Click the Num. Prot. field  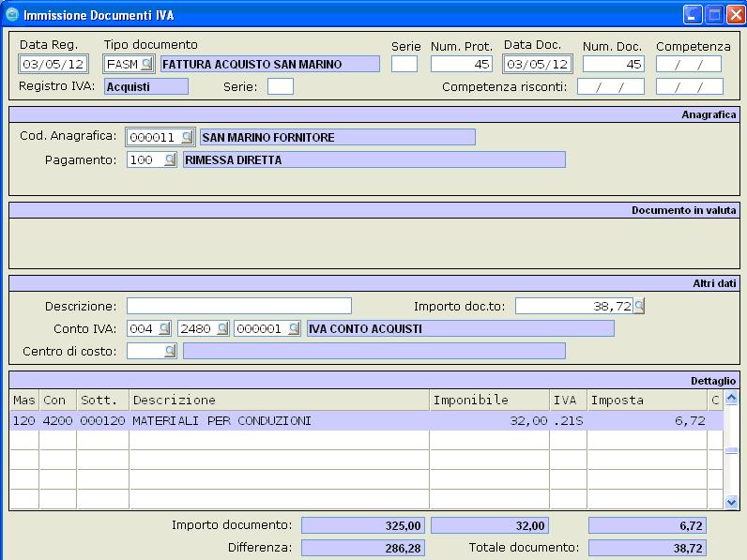tap(461, 64)
